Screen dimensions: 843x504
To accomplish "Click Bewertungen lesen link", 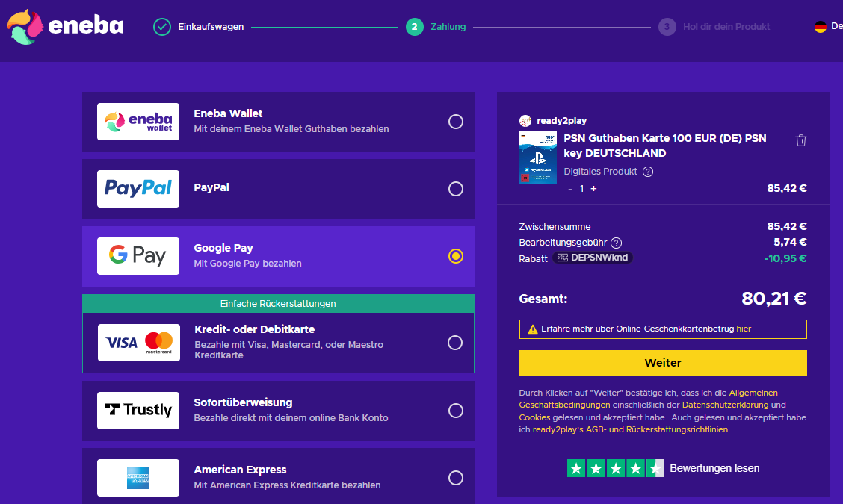I will (714, 469).
